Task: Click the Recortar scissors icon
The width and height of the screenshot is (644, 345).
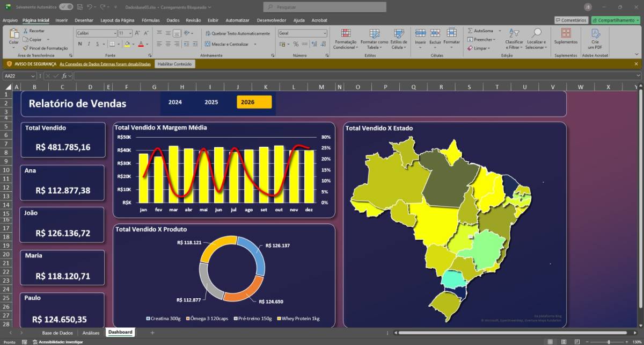Action: click(26, 31)
